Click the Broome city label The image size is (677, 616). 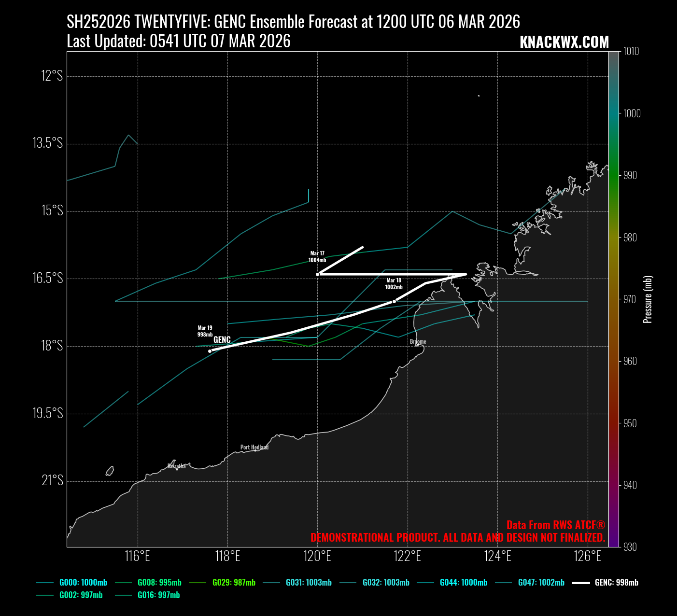(x=418, y=342)
